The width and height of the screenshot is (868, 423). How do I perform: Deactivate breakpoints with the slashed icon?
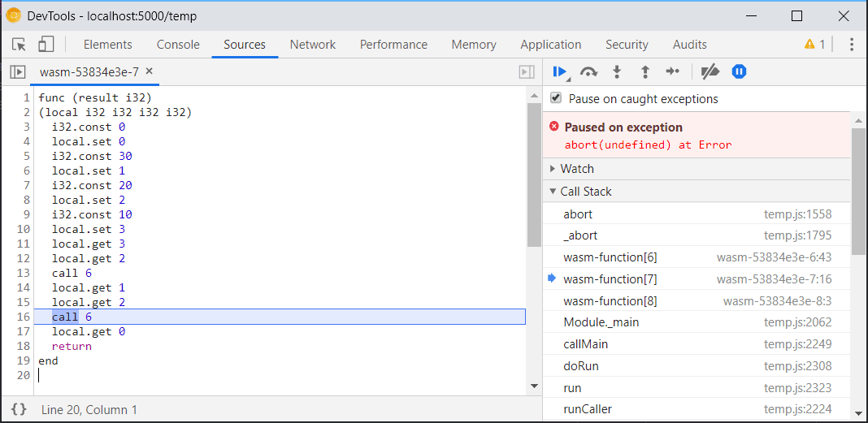tap(710, 72)
